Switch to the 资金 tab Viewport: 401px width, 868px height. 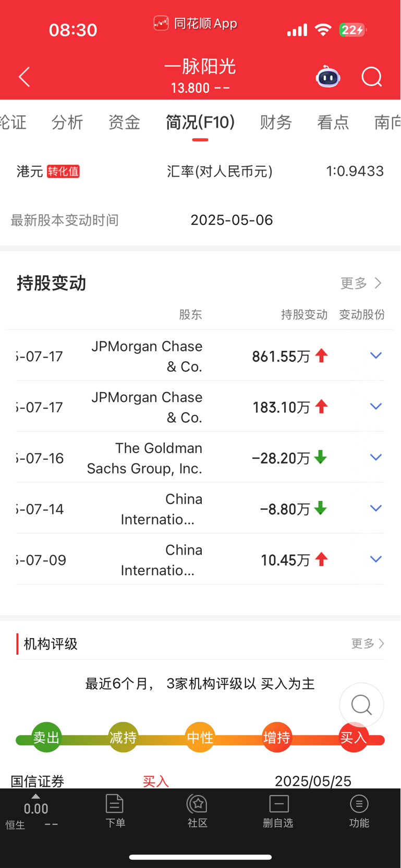click(x=124, y=123)
